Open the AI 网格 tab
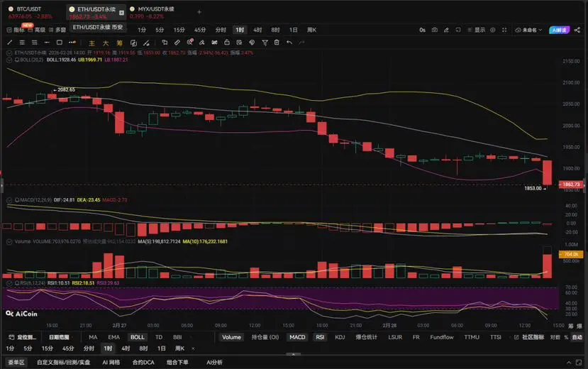Screen dimensions: 588x369 point(111,362)
